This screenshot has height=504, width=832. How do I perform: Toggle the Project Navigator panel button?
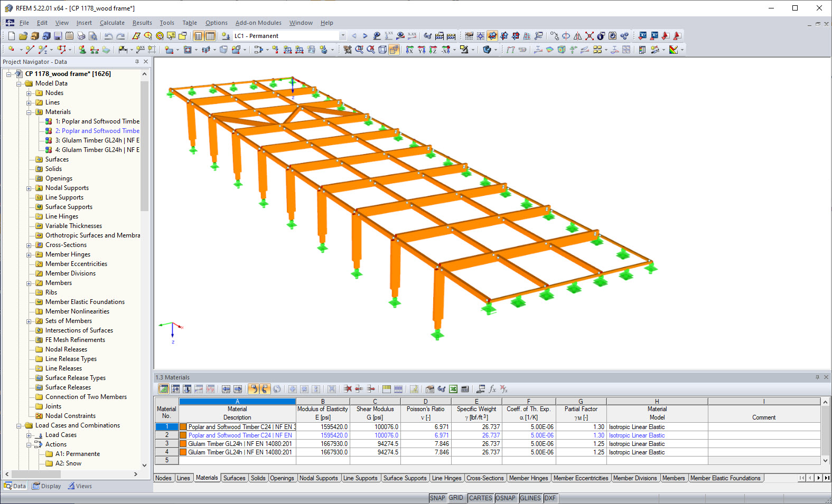click(198, 36)
